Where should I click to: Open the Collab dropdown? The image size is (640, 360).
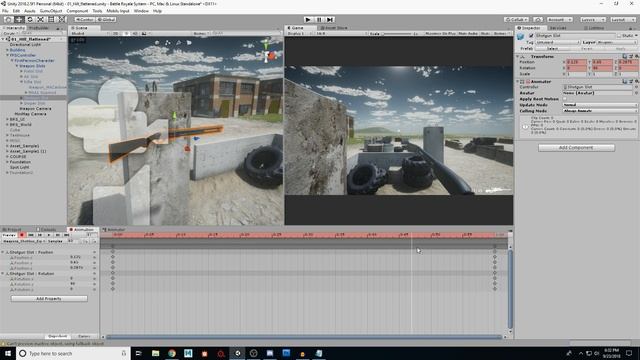click(516, 20)
